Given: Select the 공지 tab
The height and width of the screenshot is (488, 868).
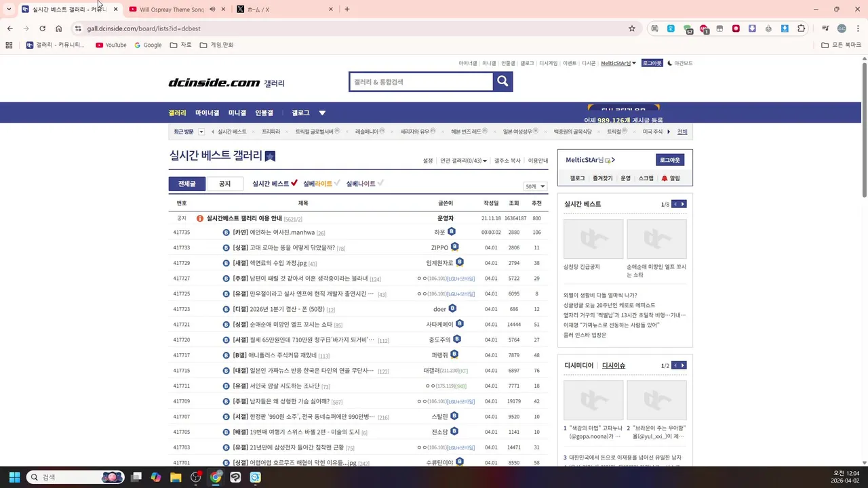Looking at the screenshot, I should click(x=224, y=184).
